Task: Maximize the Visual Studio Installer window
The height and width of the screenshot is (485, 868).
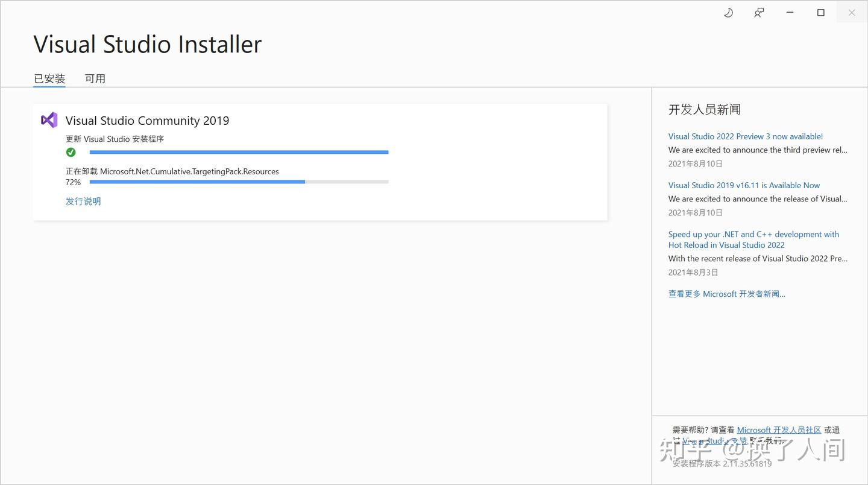Action: point(820,12)
